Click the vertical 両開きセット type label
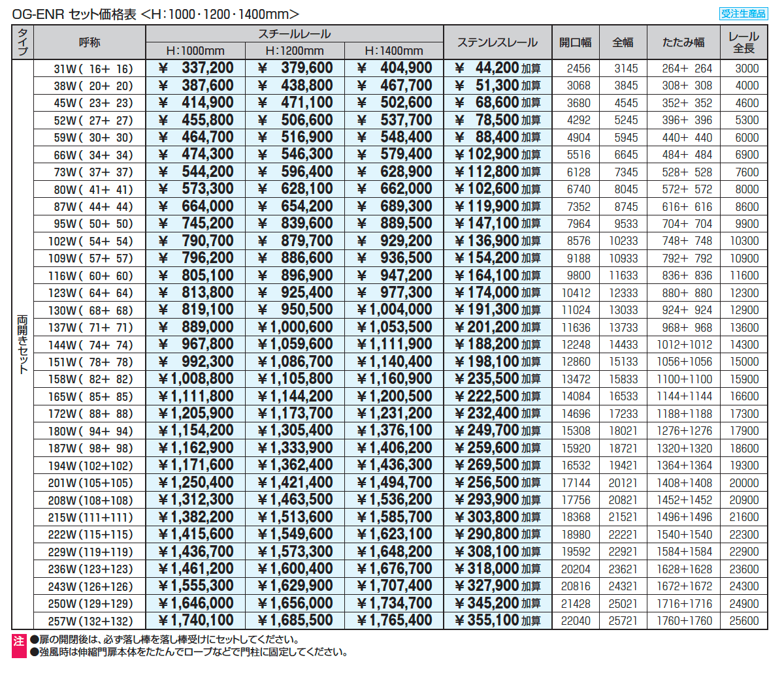The width and height of the screenshot is (784, 696). [23, 344]
